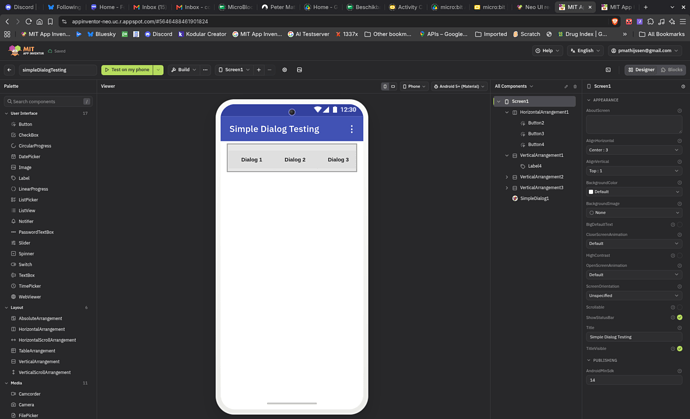The height and width of the screenshot is (419, 690).
Task: Toggle the Scrollable property
Action: (x=679, y=308)
